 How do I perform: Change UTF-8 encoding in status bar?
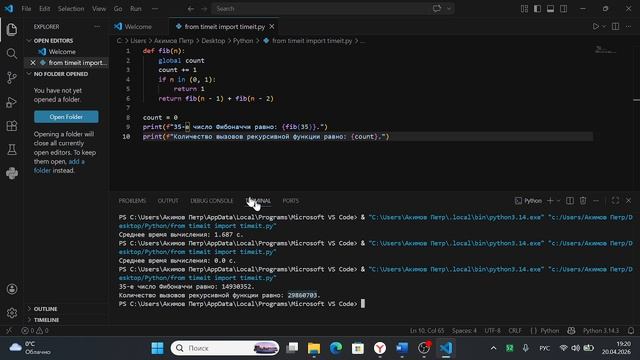[x=492, y=331]
